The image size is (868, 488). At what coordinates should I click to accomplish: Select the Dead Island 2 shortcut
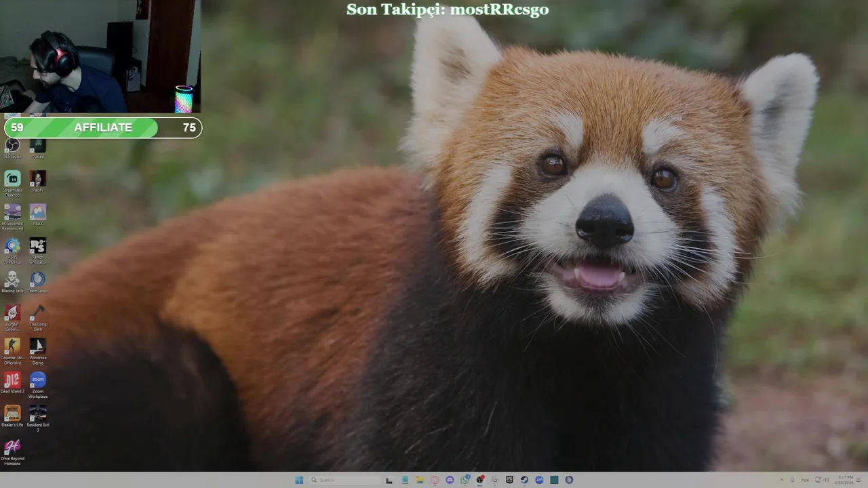click(x=12, y=383)
